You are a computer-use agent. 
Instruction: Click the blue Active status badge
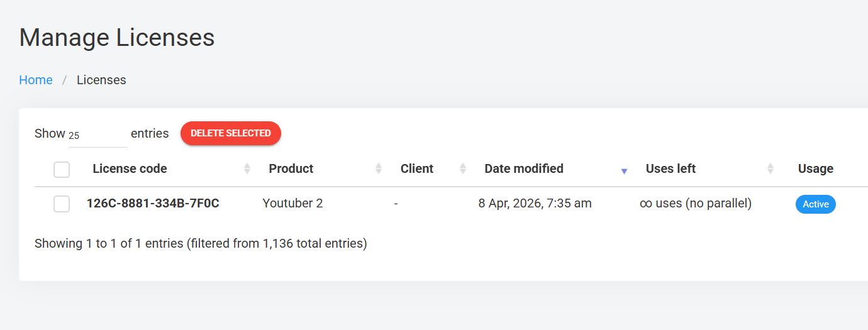coord(815,204)
